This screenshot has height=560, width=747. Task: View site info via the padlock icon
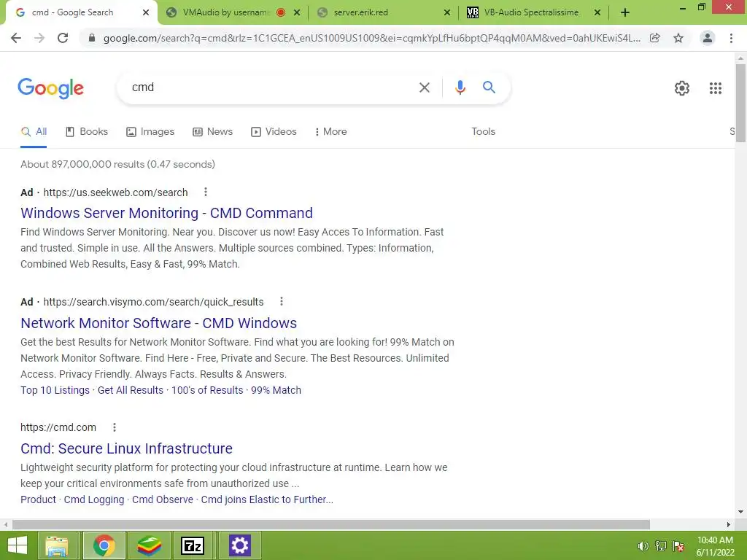92,38
